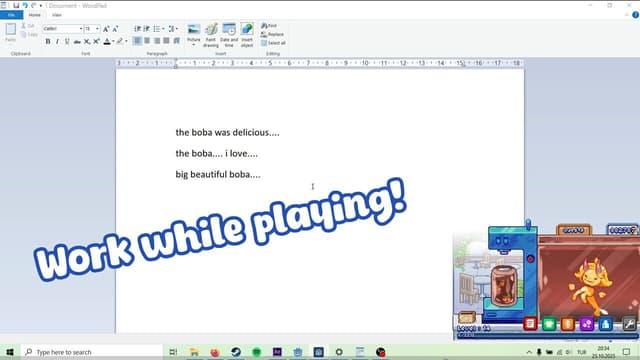Apply the text color A swatch
640x360 pixels.
tap(107, 41)
